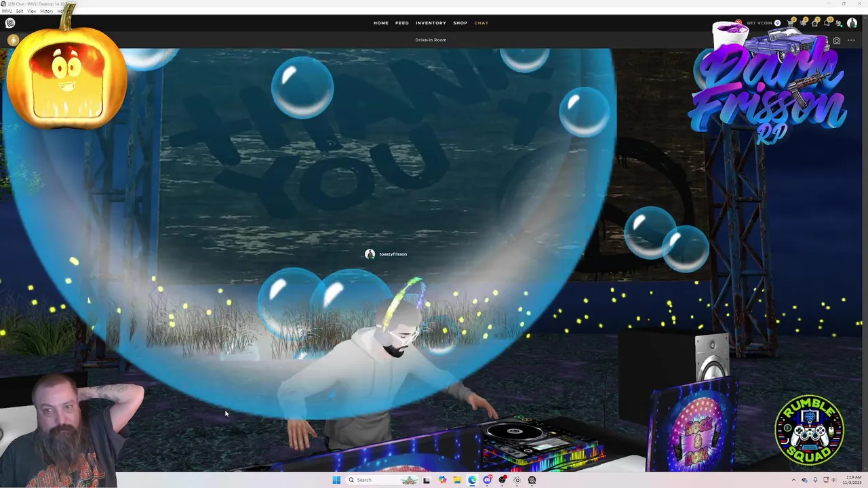868x488 pixels.
Task: Open the View menu
Action: (32, 12)
